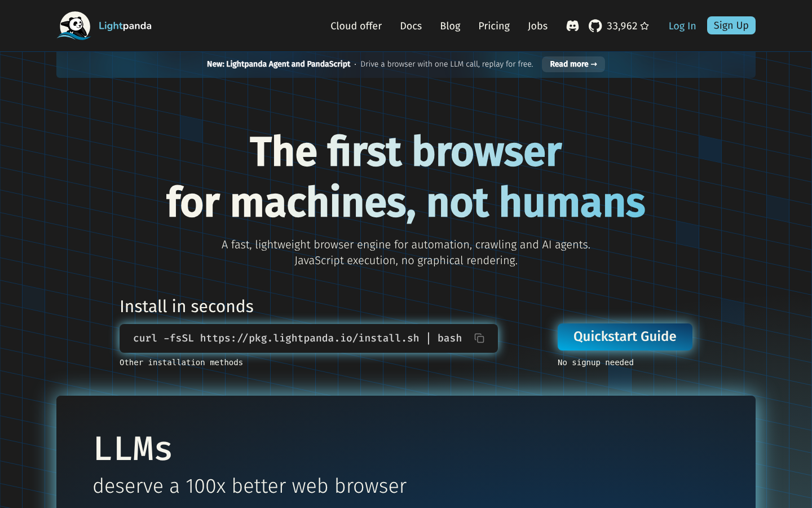812x508 pixels.
Task: Click the 'LLMs' heading
Action: click(x=133, y=449)
